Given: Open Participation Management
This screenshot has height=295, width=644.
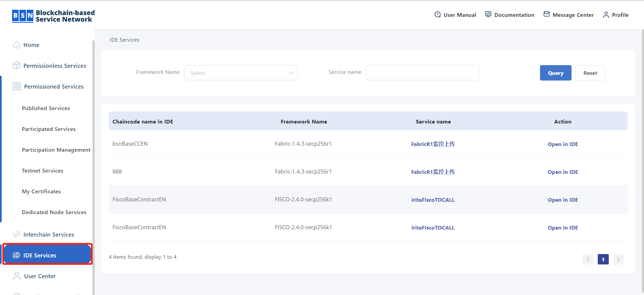Looking at the screenshot, I should 56,150.
